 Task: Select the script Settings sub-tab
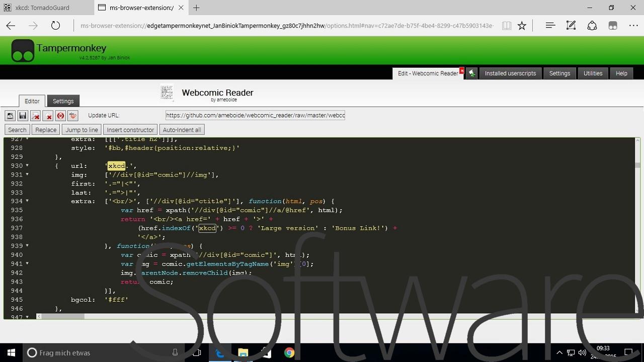pyautogui.click(x=63, y=101)
